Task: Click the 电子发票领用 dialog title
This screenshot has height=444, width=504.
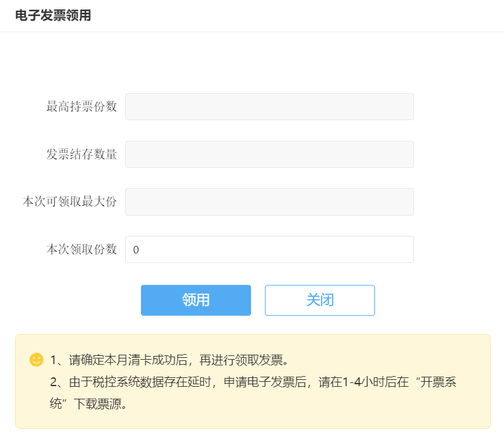Action: (53, 16)
